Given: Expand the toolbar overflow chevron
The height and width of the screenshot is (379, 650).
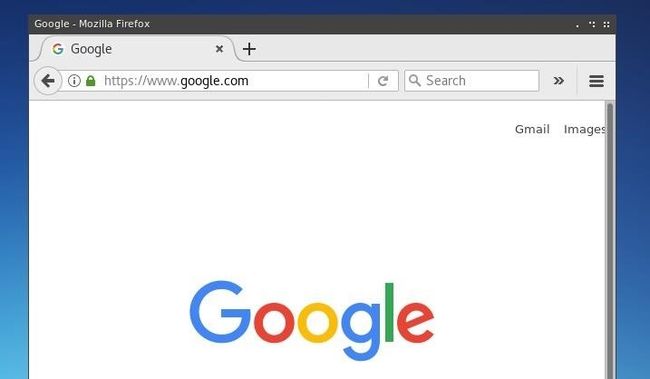Looking at the screenshot, I should [x=558, y=80].
